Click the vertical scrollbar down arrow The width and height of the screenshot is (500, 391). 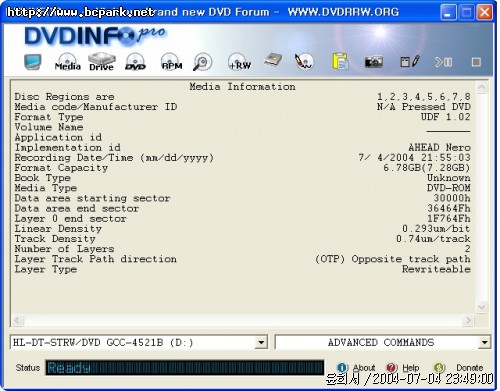pyautogui.click(x=482, y=307)
